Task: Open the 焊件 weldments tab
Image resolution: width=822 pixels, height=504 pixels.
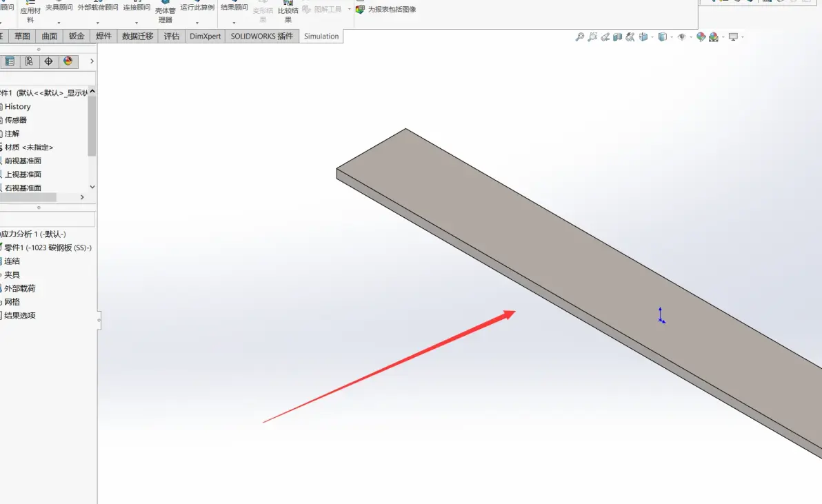Action: pyautogui.click(x=104, y=36)
